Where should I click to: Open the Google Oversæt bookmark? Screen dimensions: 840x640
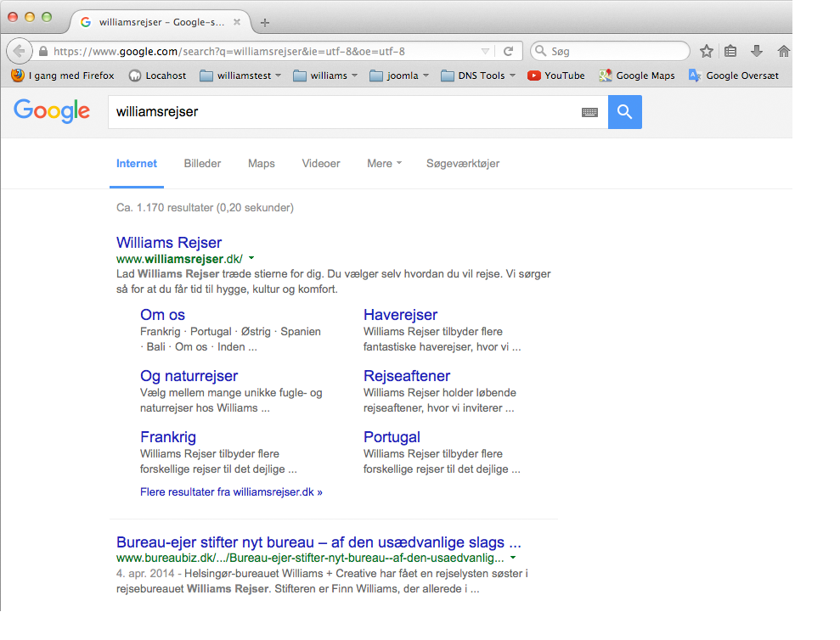point(734,76)
